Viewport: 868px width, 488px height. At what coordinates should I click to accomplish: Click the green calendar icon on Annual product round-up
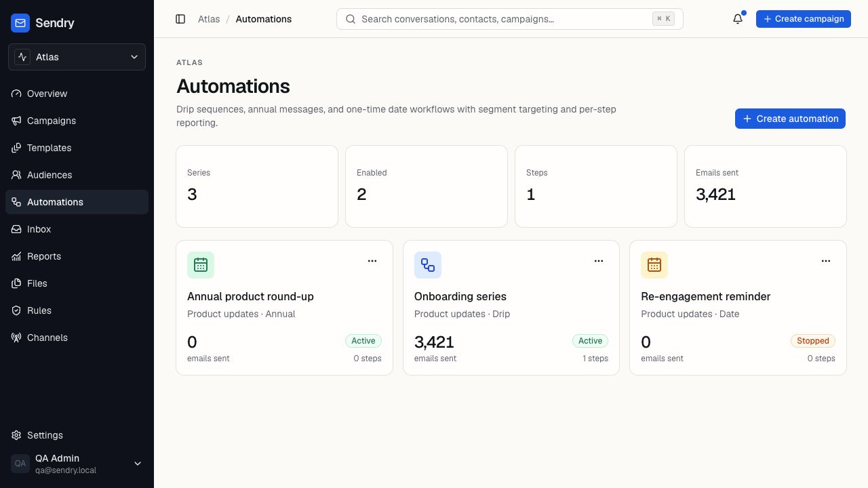[201, 265]
